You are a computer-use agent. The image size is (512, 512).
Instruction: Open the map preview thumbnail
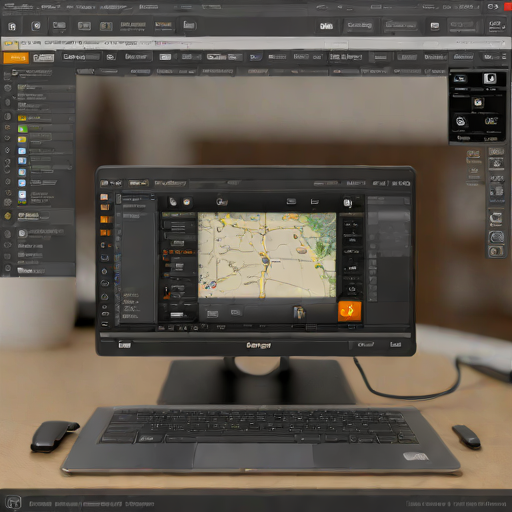point(267,255)
